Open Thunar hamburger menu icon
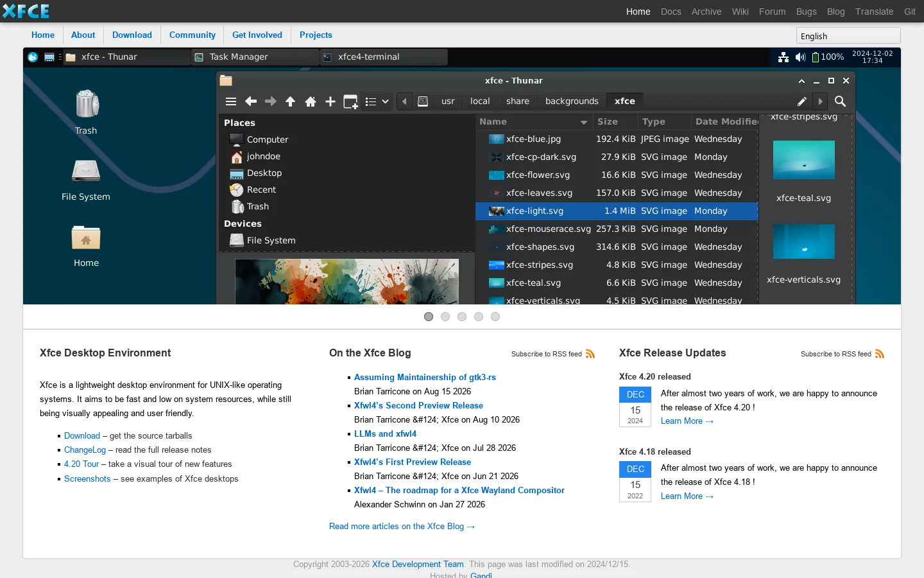Screen dimensions: 924x578 [231, 101]
